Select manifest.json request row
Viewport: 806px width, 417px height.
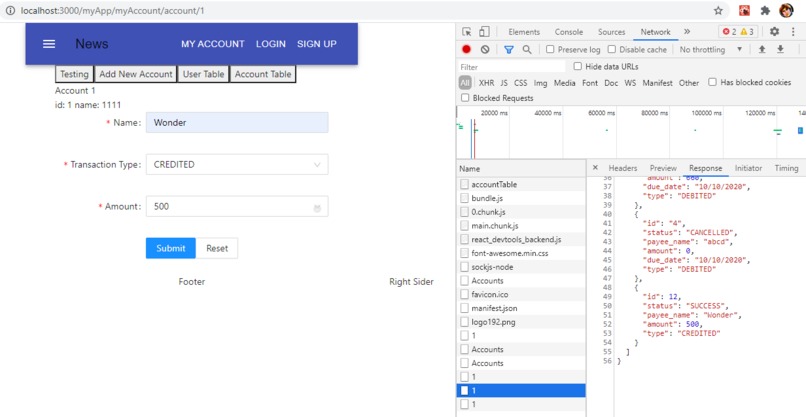click(521, 308)
